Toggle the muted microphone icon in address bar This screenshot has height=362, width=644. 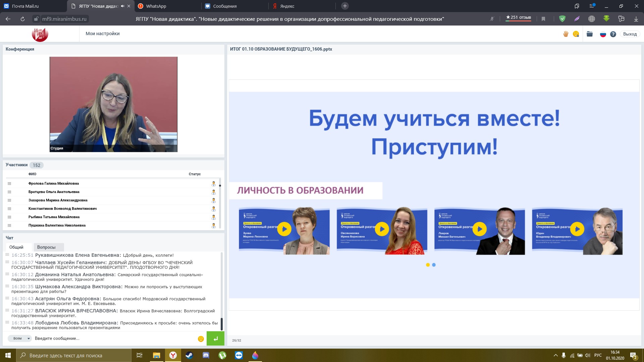[x=492, y=19]
